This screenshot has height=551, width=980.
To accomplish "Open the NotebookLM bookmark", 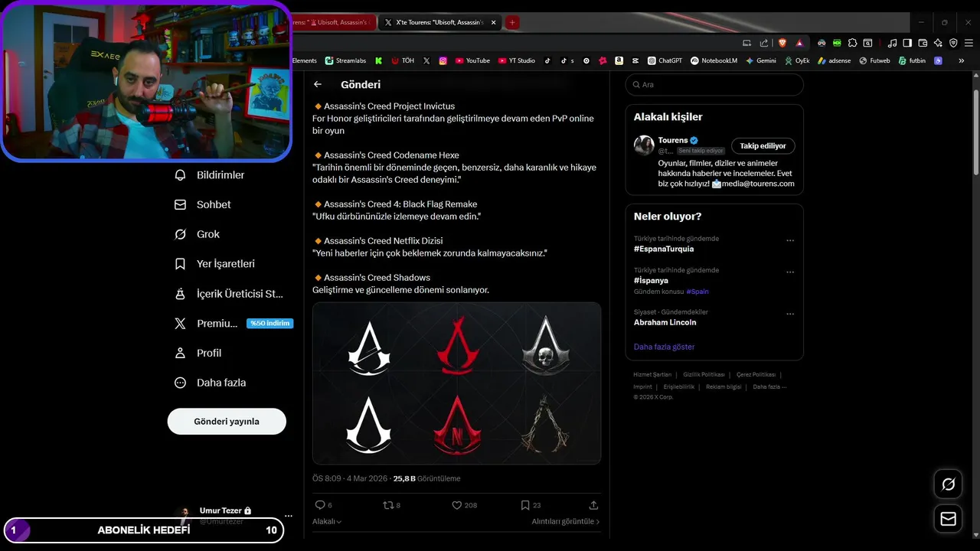I will (x=714, y=60).
